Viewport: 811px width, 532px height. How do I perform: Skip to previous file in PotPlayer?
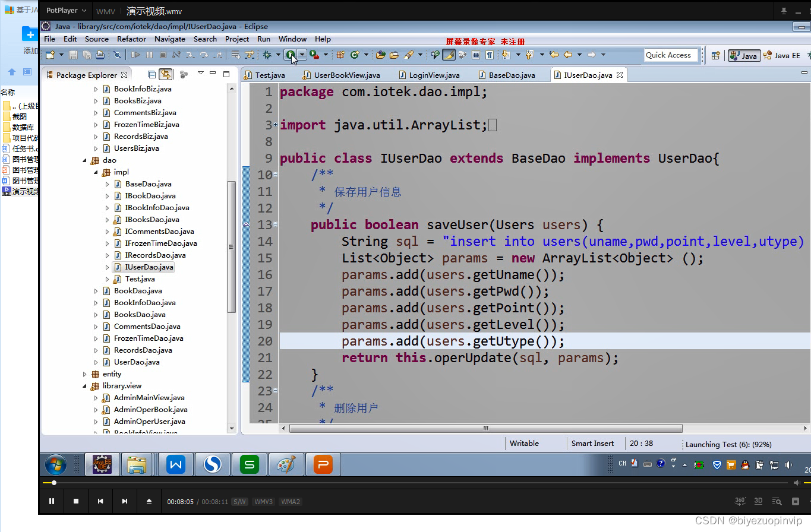point(100,501)
